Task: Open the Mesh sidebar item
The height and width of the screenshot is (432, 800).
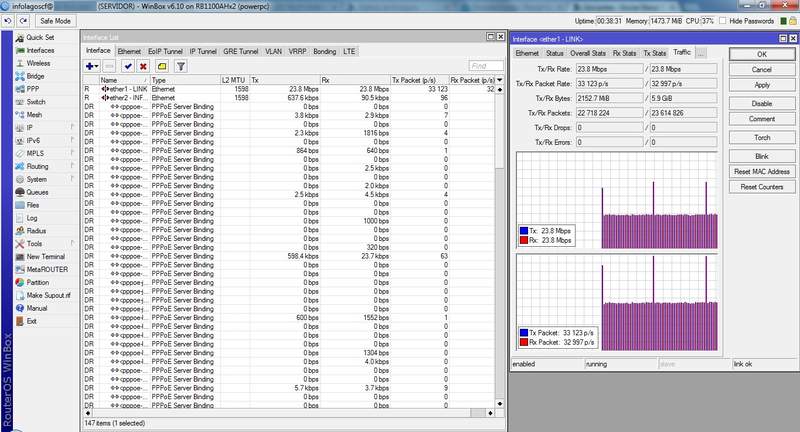Action: (34, 115)
